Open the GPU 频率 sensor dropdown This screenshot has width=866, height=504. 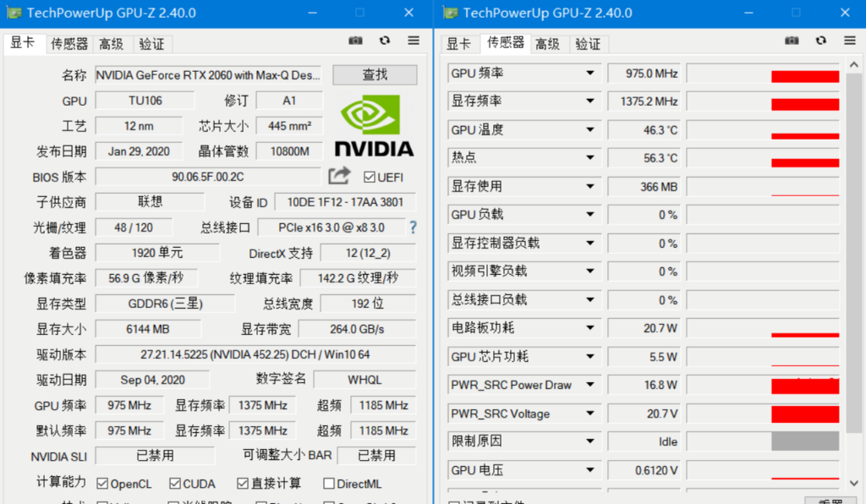(x=589, y=74)
